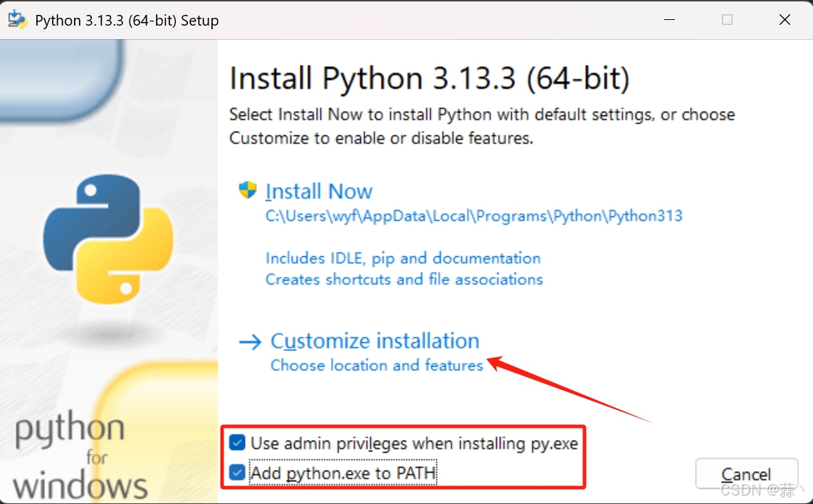Click the checkmark inside the admin privileges checkbox
The height and width of the screenshot is (504, 813).
237,442
